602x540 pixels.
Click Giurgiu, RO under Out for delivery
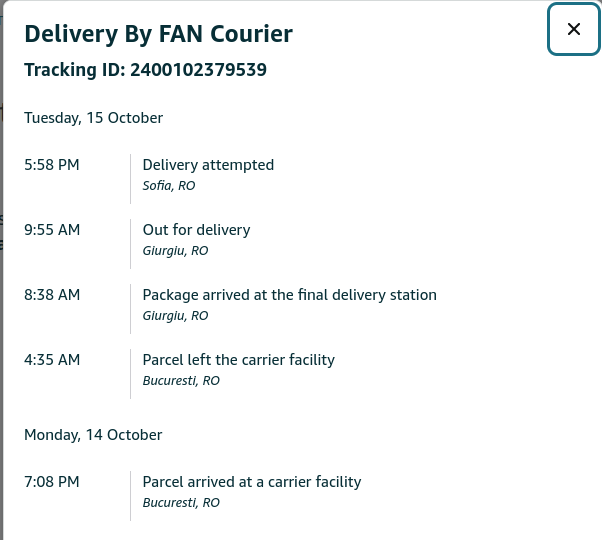coord(175,251)
